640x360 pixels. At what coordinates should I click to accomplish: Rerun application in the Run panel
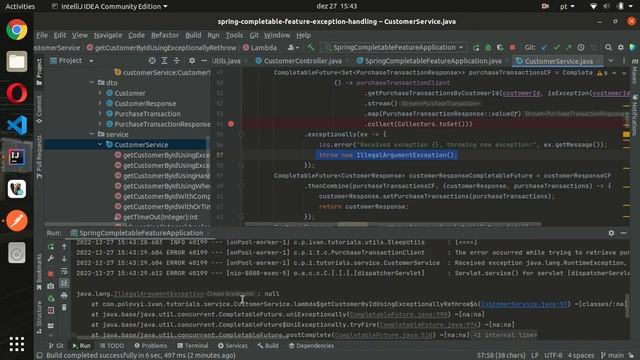(51, 247)
